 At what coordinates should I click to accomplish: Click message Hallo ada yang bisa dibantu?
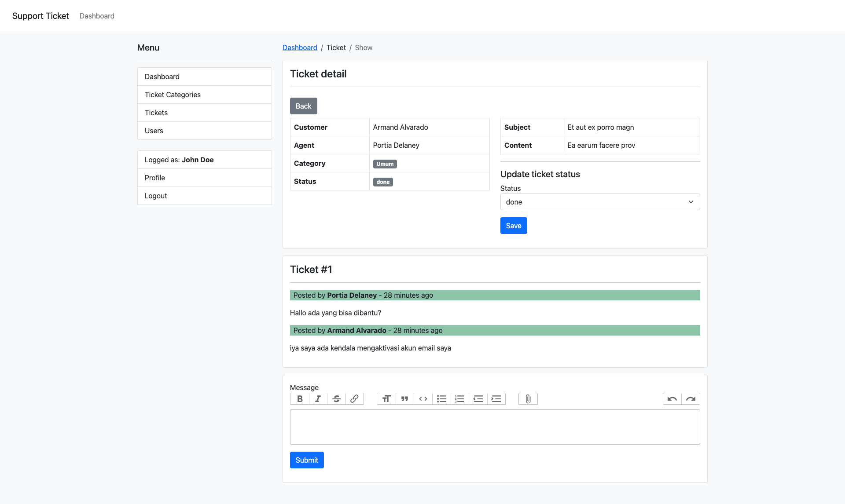tap(335, 313)
